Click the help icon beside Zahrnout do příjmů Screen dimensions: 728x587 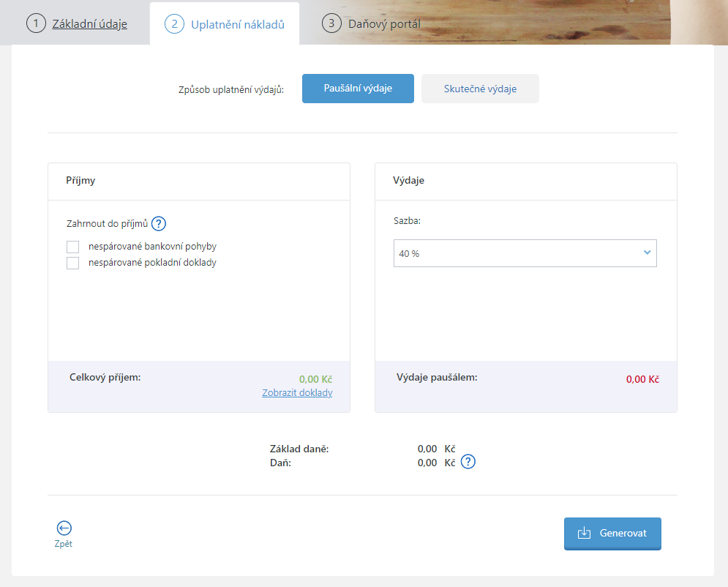coord(159,224)
